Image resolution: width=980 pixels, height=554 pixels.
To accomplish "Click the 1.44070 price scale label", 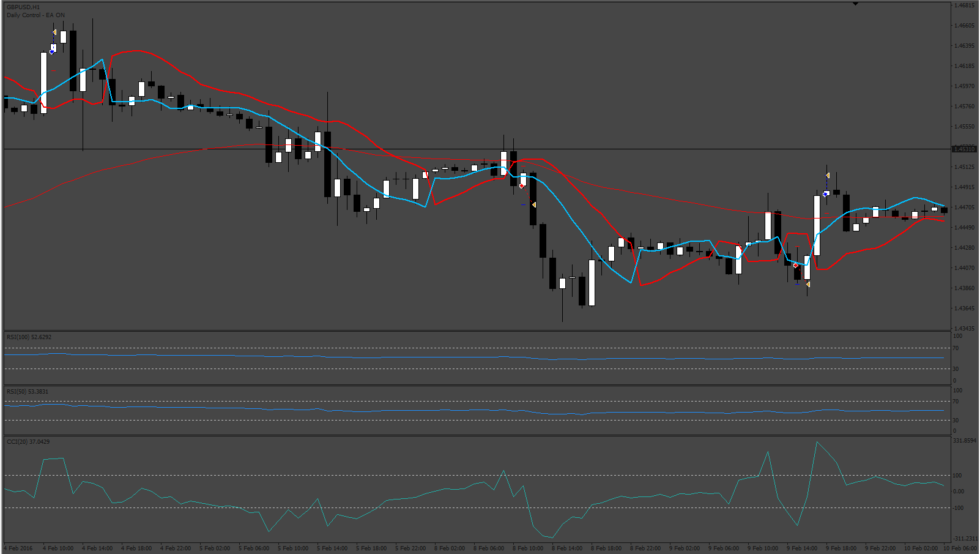I will tap(965, 268).
